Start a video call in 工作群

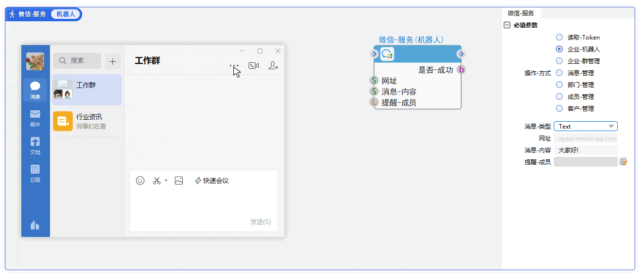[x=254, y=65]
